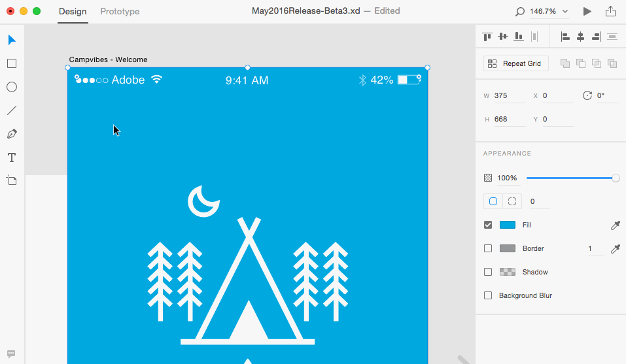The image size is (626, 364).
Task: Distribute objects vertically
Action: [x=612, y=37]
